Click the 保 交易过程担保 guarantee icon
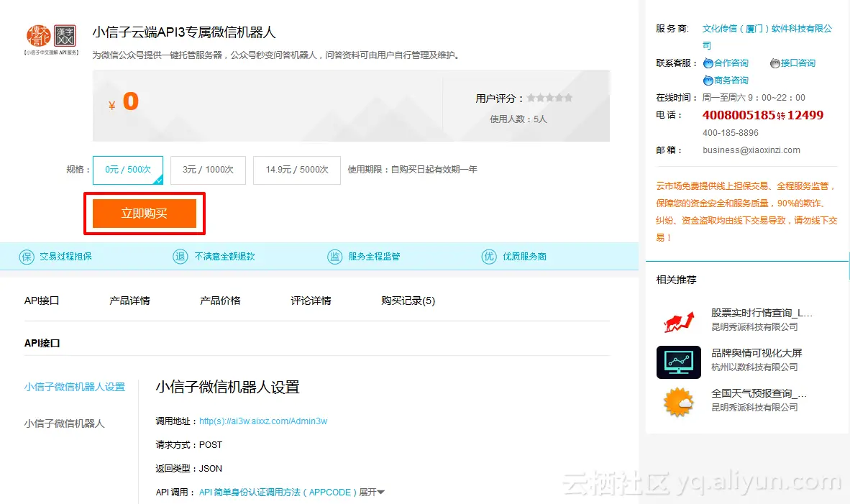This screenshot has width=850, height=504. pyautogui.click(x=27, y=257)
